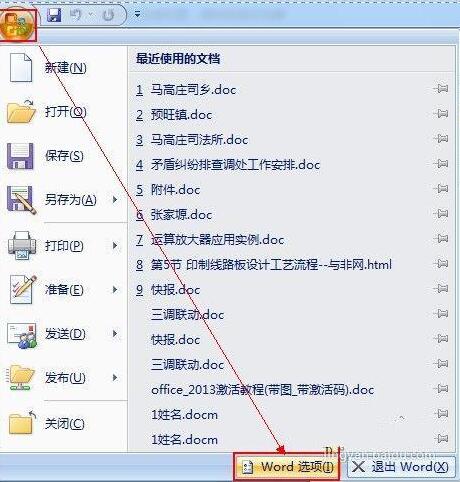Pin 预旺镇.doc to the recent list

442,113
